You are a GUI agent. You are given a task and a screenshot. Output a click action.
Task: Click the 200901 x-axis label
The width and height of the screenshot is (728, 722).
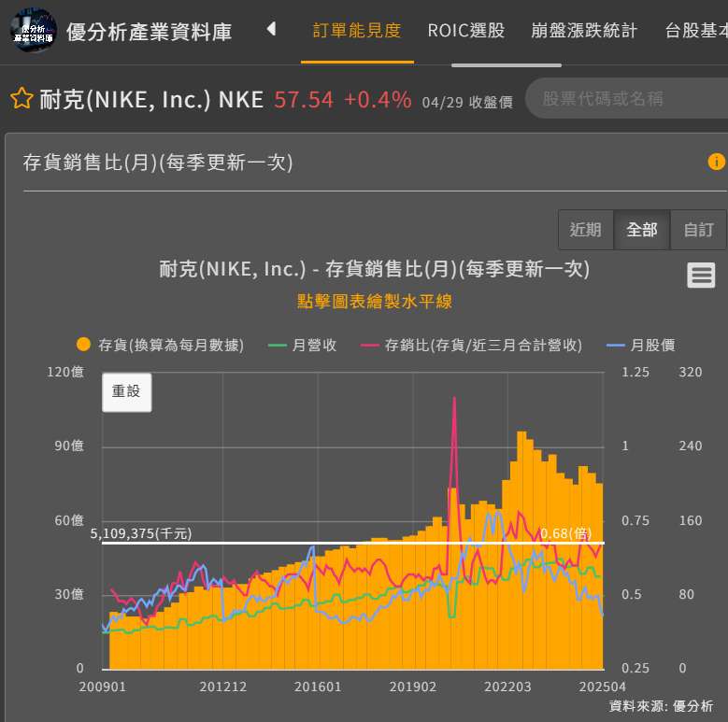click(x=102, y=687)
